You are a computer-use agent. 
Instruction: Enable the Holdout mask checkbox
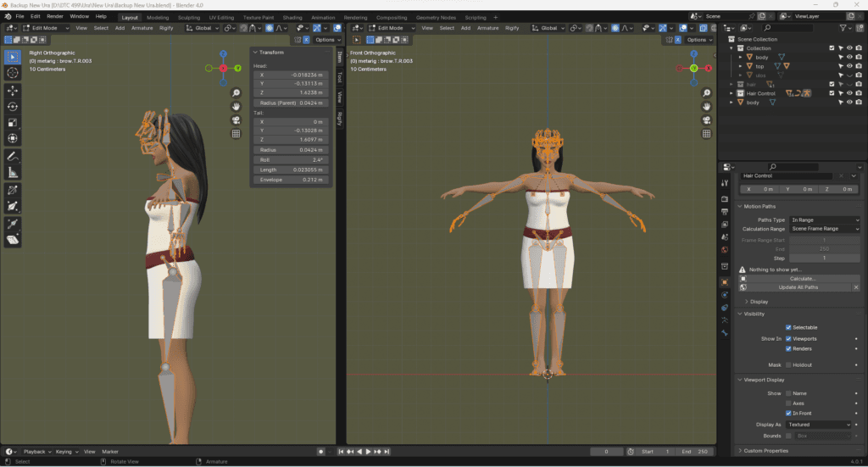pyautogui.click(x=788, y=364)
